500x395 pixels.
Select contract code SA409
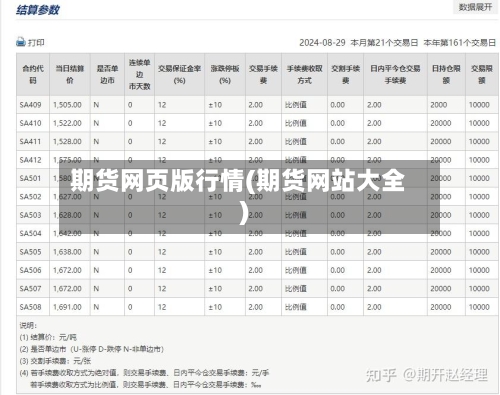pos(30,105)
